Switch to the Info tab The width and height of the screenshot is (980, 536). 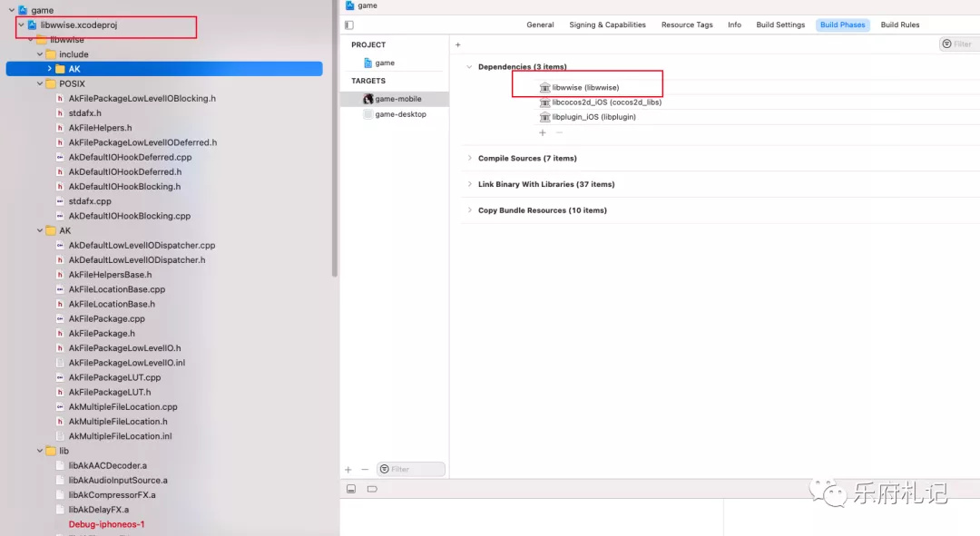click(734, 25)
